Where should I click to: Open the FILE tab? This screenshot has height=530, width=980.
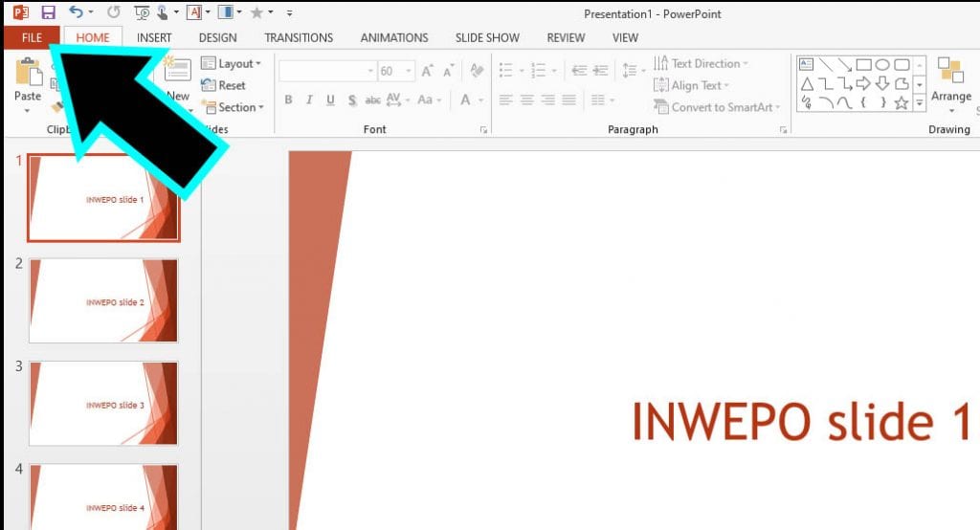click(x=32, y=37)
